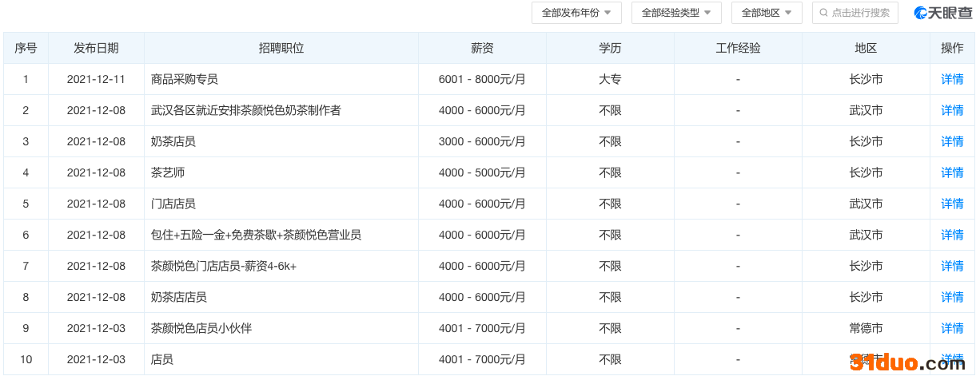Click the 学历 column header
Image resolution: width=980 pixels, height=380 pixels.
pos(610,48)
